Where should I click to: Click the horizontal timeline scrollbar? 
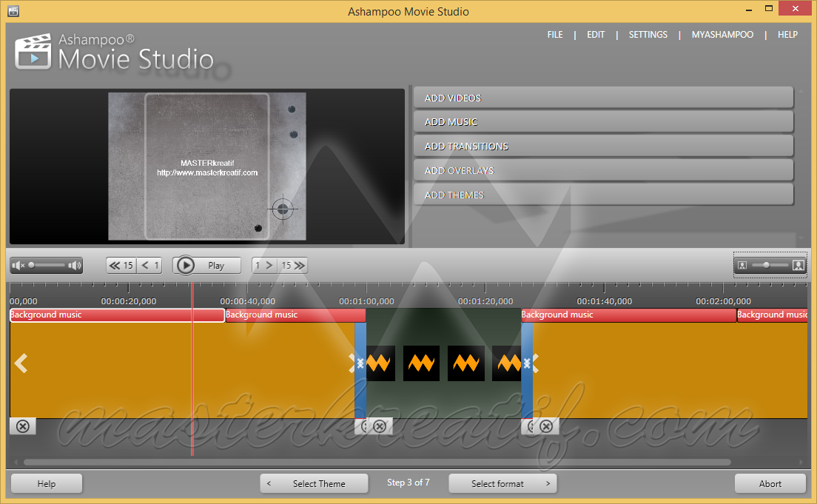[377, 462]
